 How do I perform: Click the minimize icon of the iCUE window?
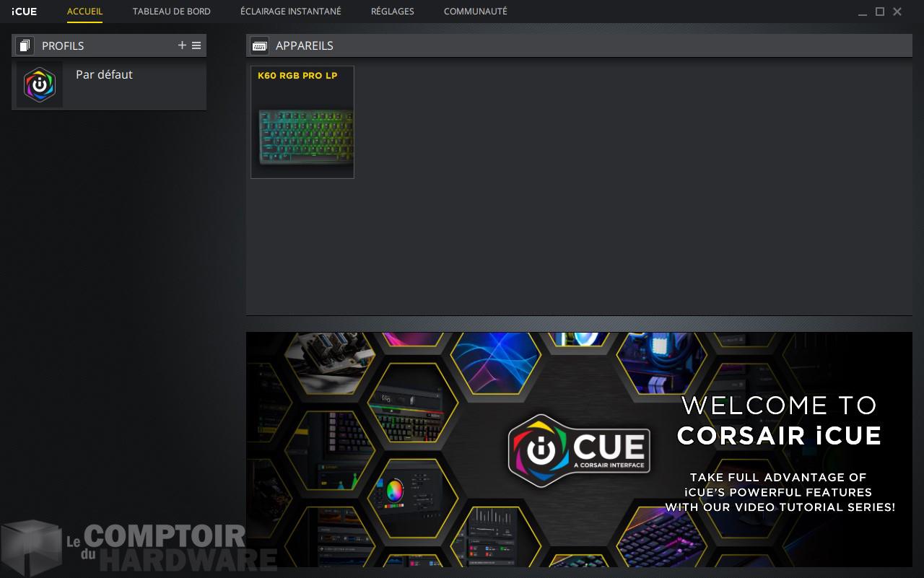pos(863,12)
